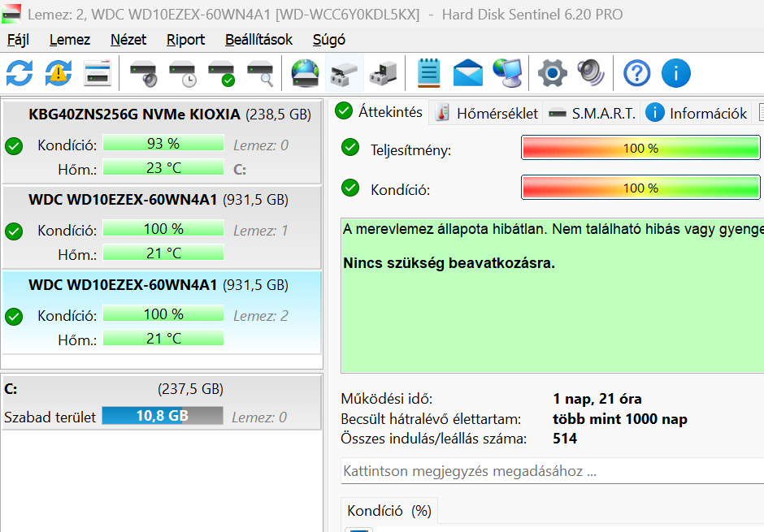Select WDC WD10EZEX disk labeled Lemez: 1
Viewport: 764px width, 532px height.
pos(163,227)
